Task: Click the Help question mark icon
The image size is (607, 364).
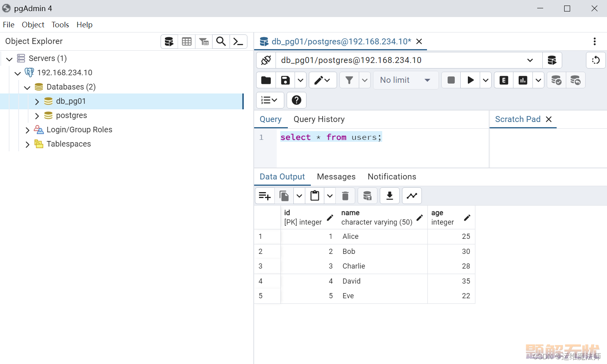Action: (297, 100)
